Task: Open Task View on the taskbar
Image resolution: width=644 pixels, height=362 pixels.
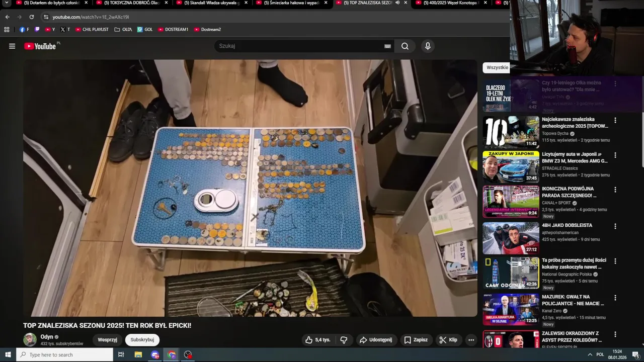Action: [x=121, y=354]
